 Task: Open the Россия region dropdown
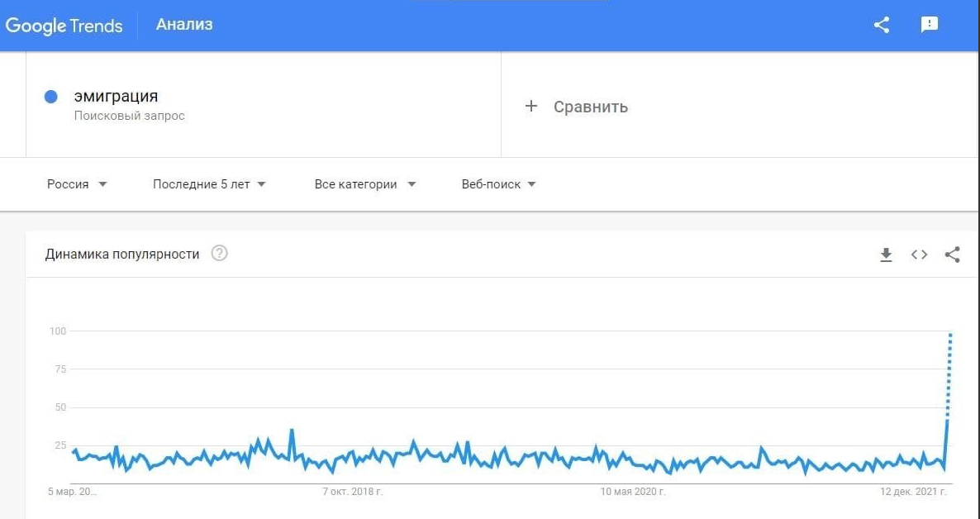coord(77,184)
